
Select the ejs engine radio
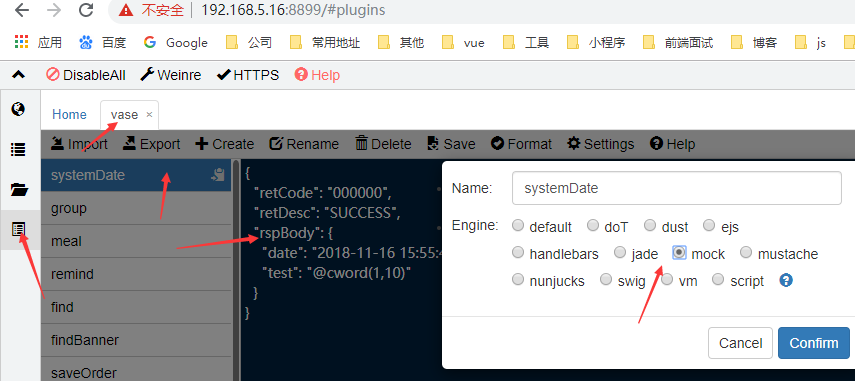point(709,225)
